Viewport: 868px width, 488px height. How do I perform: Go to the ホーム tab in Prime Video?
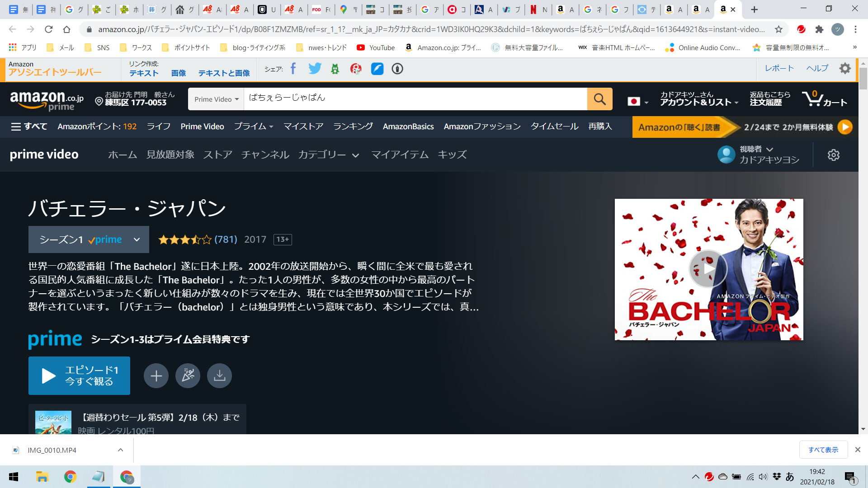(x=123, y=155)
